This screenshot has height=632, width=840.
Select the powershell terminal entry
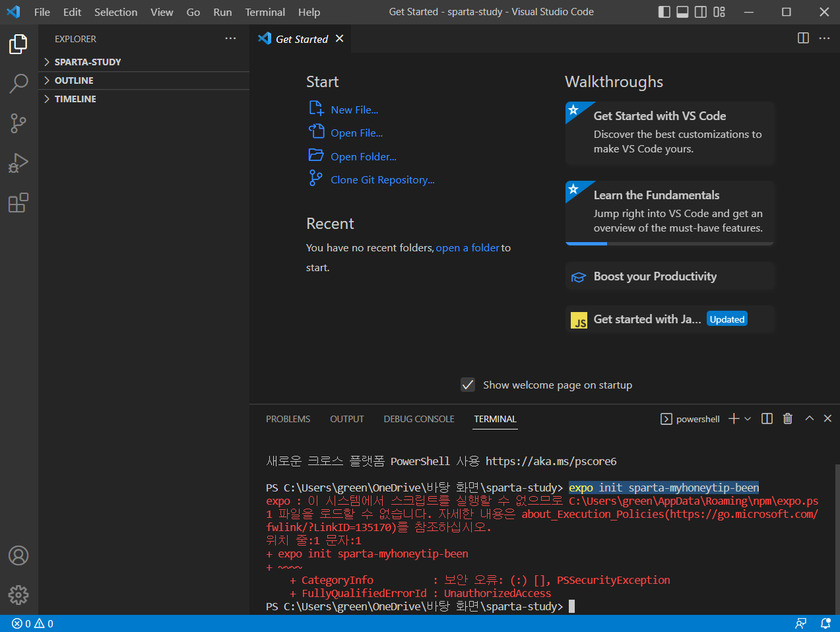coord(690,419)
